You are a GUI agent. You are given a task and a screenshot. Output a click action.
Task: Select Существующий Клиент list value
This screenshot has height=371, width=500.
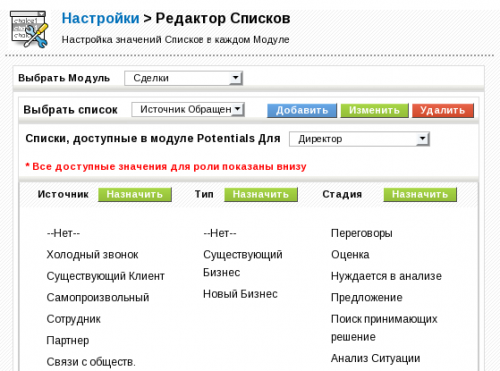pyautogui.click(x=105, y=276)
